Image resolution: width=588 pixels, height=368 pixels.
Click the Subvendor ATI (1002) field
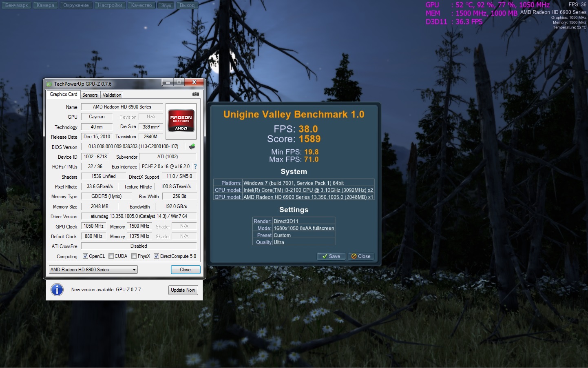click(x=168, y=157)
